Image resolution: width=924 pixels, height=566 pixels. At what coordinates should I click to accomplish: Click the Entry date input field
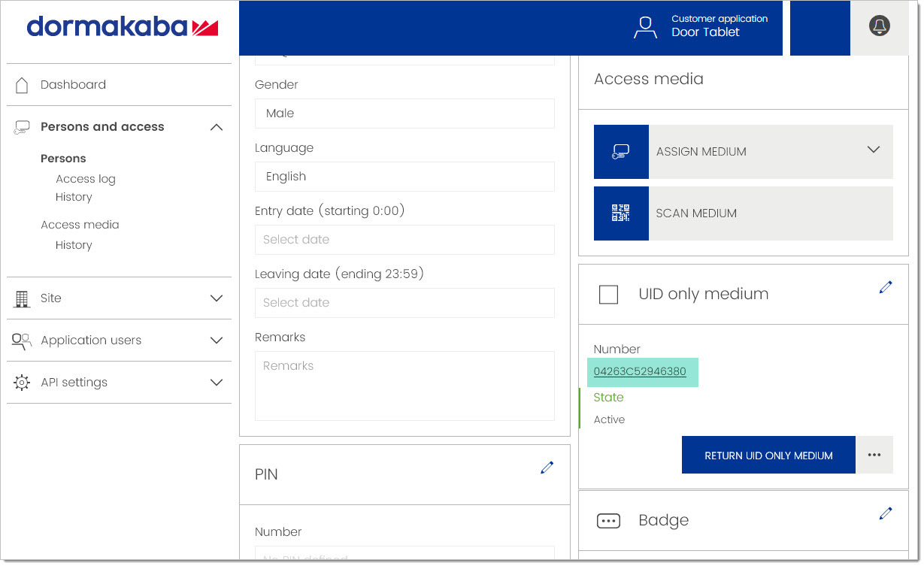(404, 240)
